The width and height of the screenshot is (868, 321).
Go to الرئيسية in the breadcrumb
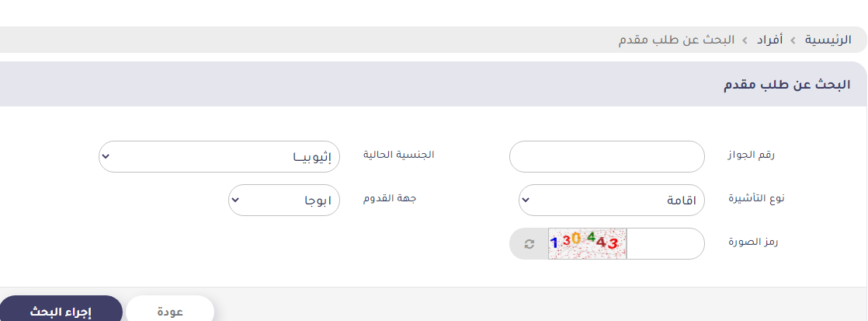pos(828,40)
